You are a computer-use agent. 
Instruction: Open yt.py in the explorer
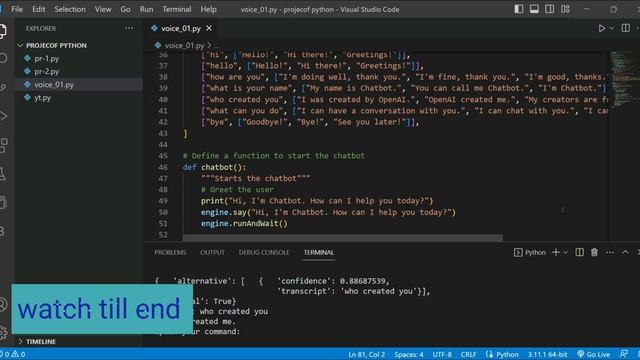pyautogui.click(x=42, y=98)
